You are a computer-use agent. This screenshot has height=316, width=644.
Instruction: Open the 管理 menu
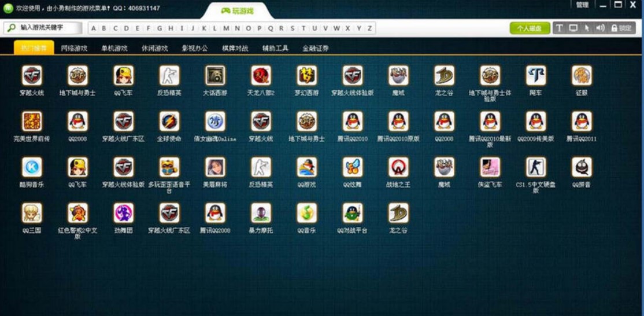(582, 5)
